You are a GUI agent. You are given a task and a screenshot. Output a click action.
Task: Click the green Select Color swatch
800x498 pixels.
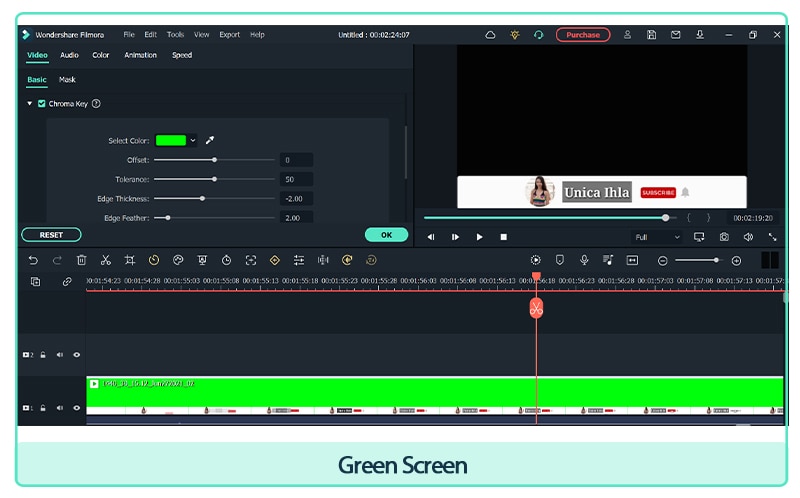pos(171,140)
